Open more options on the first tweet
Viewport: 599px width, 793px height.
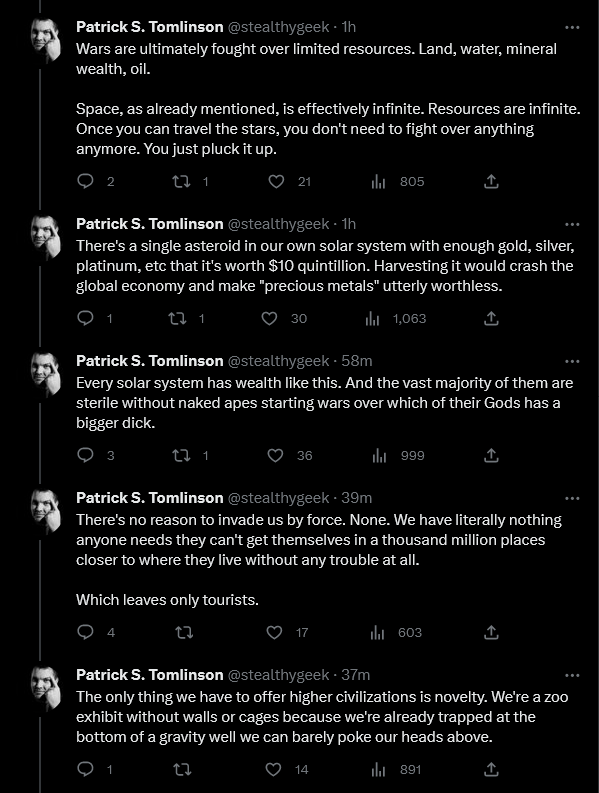[x=572, y=27]
